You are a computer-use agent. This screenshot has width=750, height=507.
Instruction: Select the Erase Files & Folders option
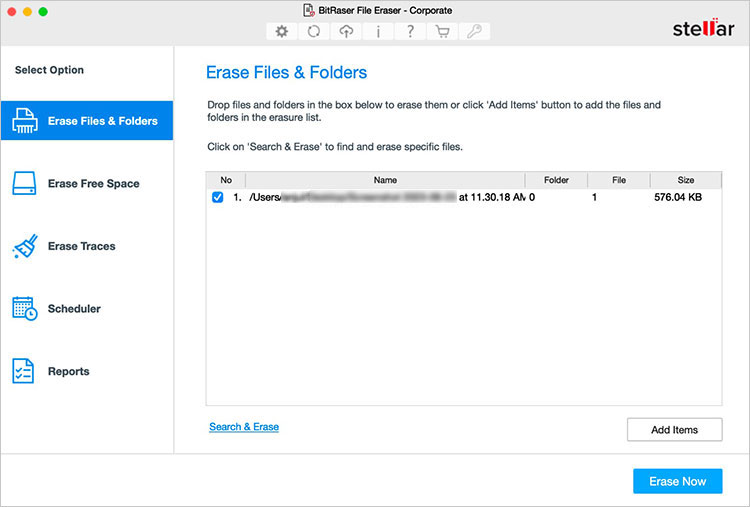pos(87,121)
